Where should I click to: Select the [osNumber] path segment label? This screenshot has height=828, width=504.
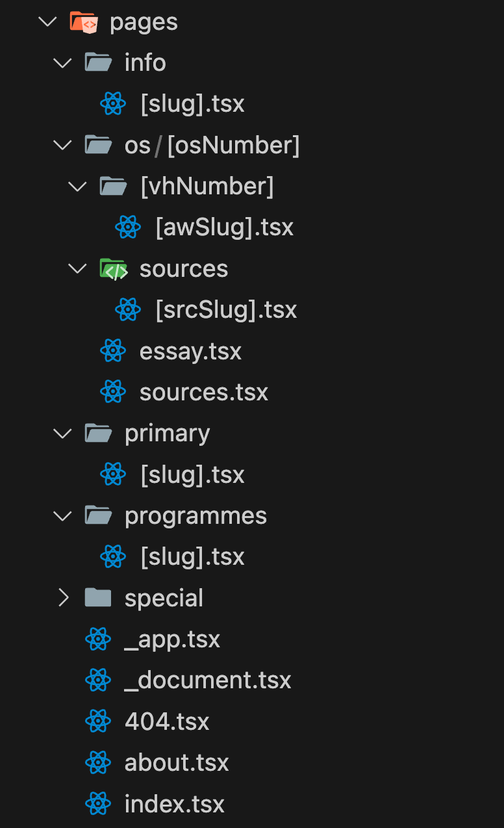point(234,145)
